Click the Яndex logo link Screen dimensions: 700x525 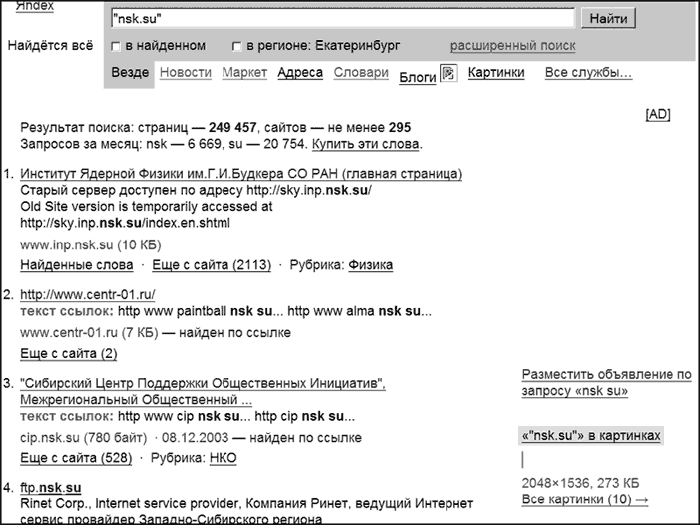pos(35,6)
